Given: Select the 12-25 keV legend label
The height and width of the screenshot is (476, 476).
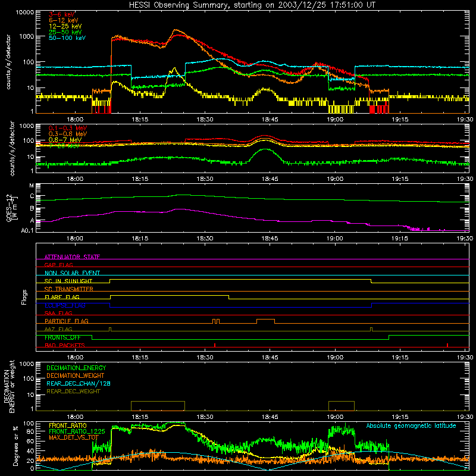Looking at the screenshot, I should tap(65, 26).
